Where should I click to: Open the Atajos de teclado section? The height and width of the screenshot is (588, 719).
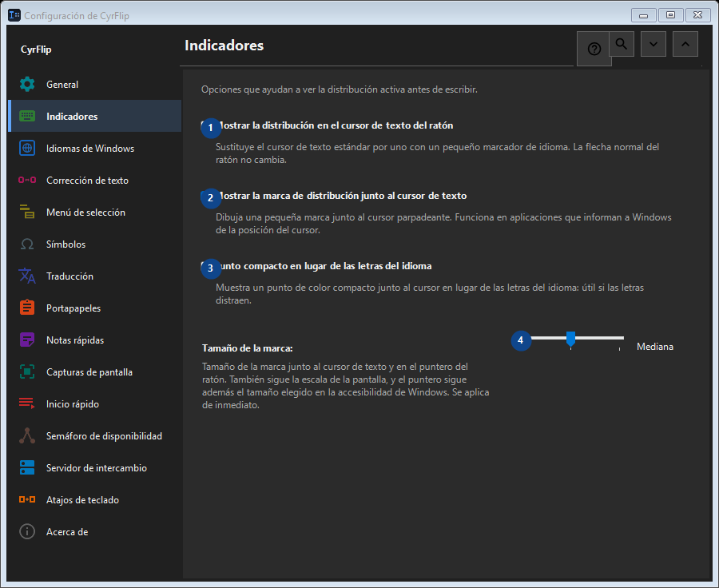pyautogui.click(x=95, y=499)
